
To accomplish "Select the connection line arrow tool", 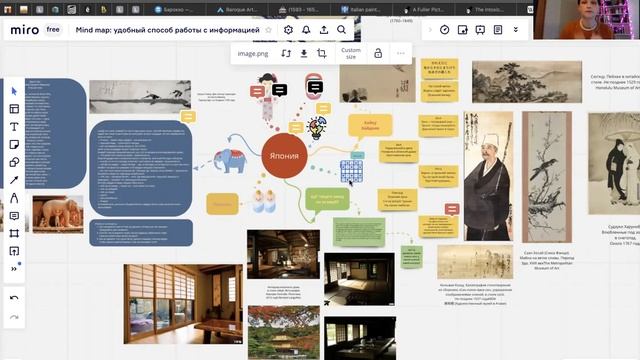I will pos(14,180).
